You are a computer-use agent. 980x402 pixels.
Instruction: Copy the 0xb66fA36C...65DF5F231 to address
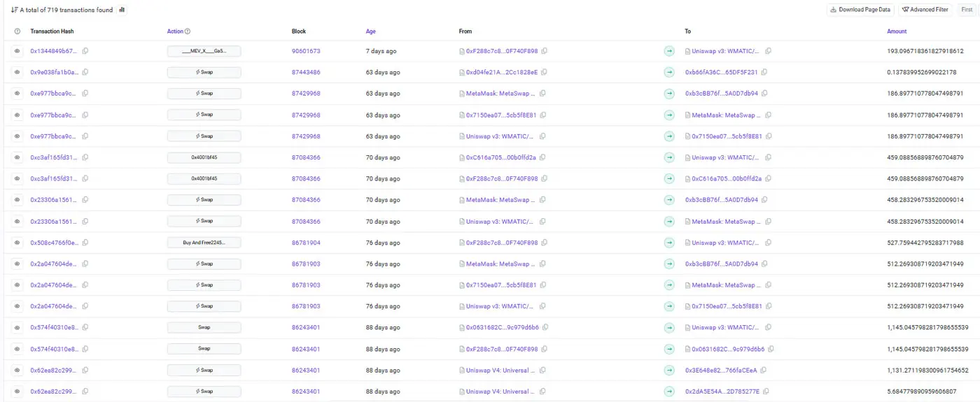coord(764,72)
